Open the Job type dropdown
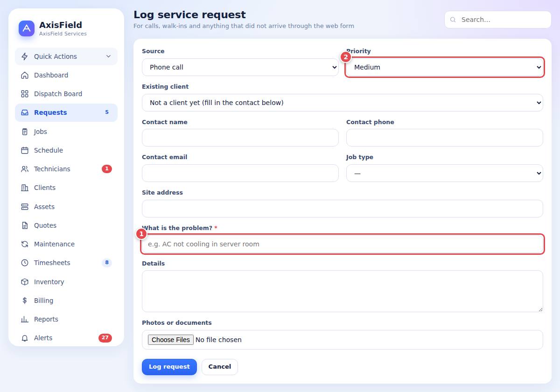Image resolution: width=560 pixels, height=392 pixels. 445,173
